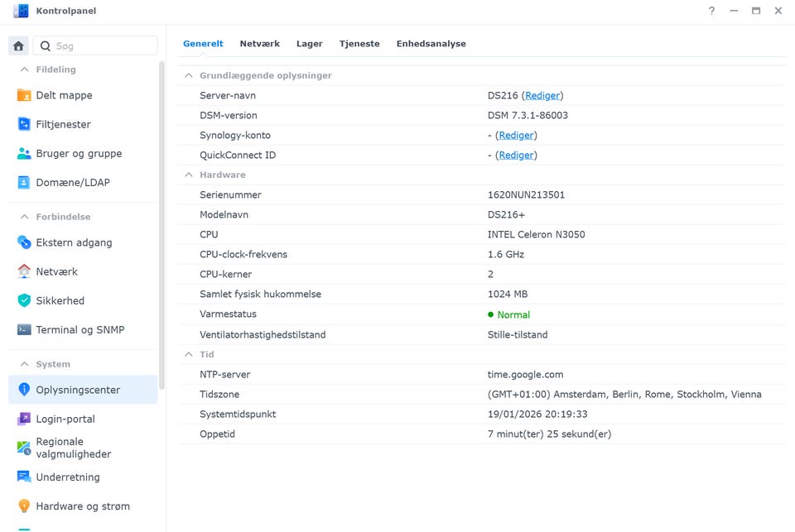Maximize the Kontrolpanel window
Screen dimensions: 795x532
(756, 11)
